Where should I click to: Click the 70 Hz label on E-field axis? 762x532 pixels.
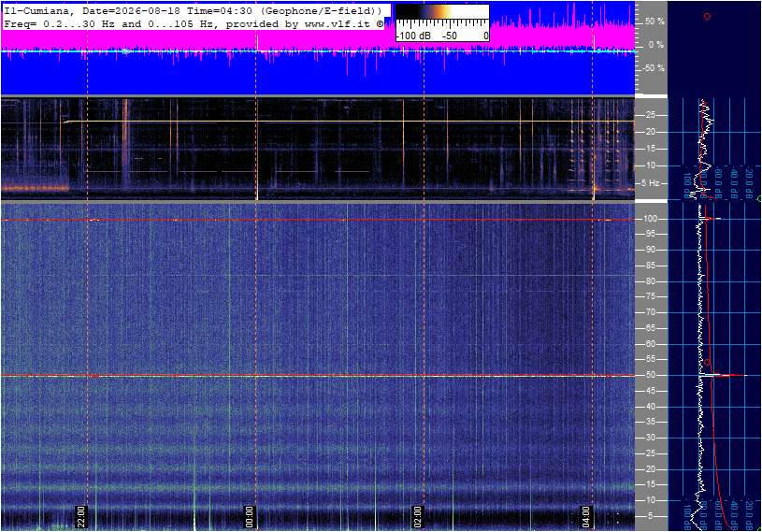point(650,312)
